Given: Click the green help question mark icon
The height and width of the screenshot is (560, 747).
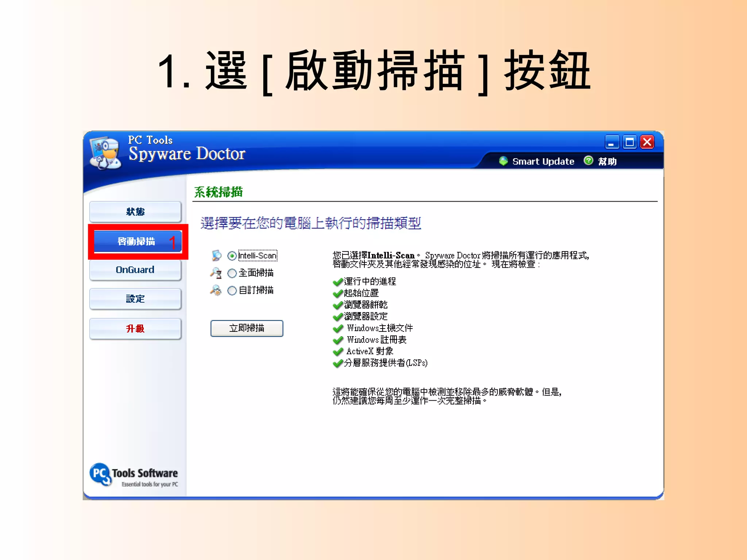Looking at the screenshot, I should pyautogui.click(x=588, y=160).
